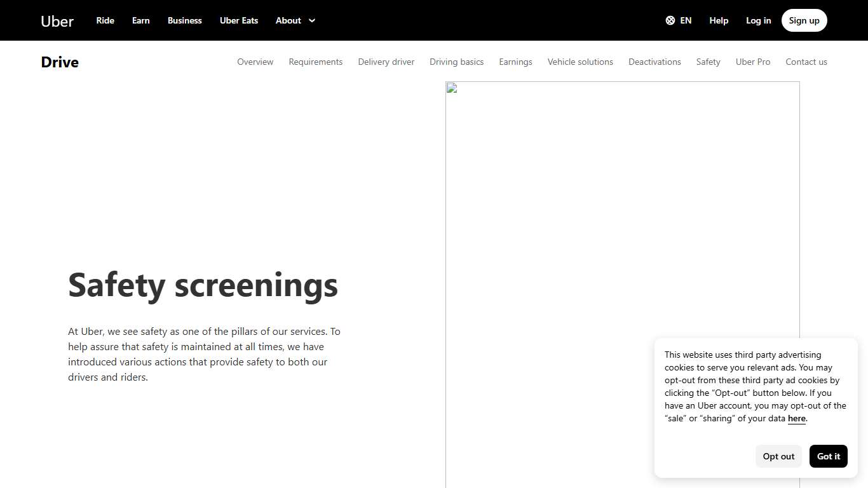The image size is (868, 488).
Task: Go to the Deactivations section
Action: tap(654, 62)
